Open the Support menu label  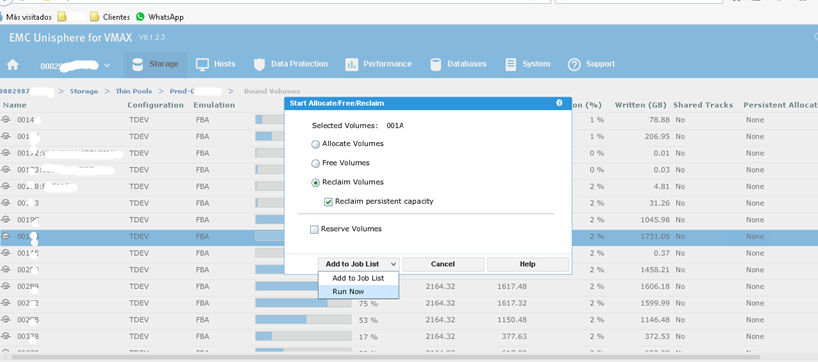coord(600,64)
